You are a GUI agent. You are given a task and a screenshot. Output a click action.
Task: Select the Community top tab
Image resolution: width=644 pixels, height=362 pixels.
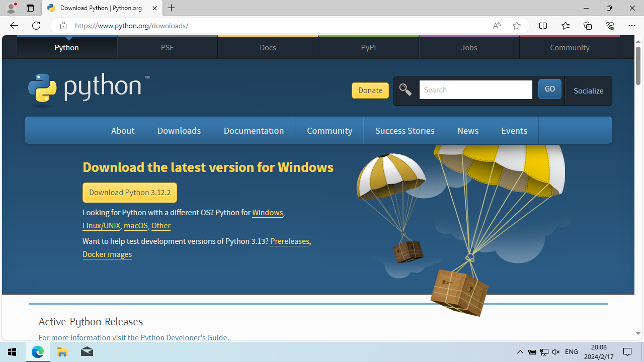point(570,47)
